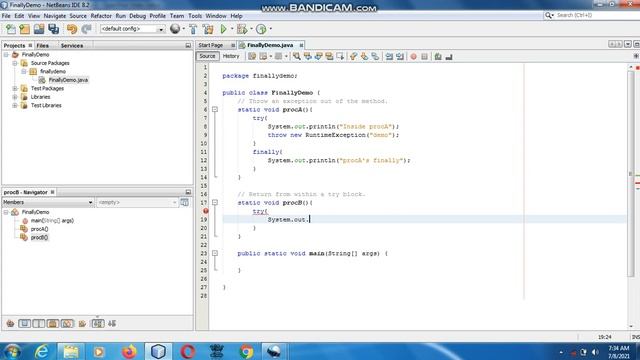Toggle Sort by Name in Navigator
640x360 pixels.
point(98,324)
